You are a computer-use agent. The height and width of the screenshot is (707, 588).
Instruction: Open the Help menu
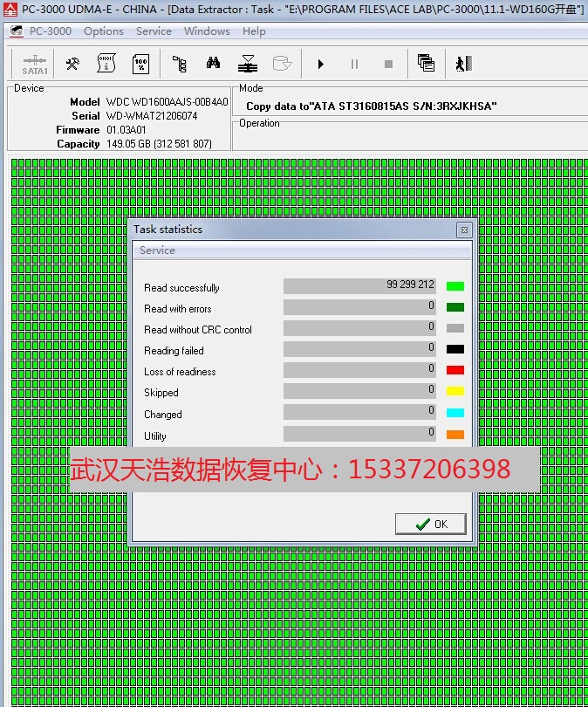(x=254, y=31)
